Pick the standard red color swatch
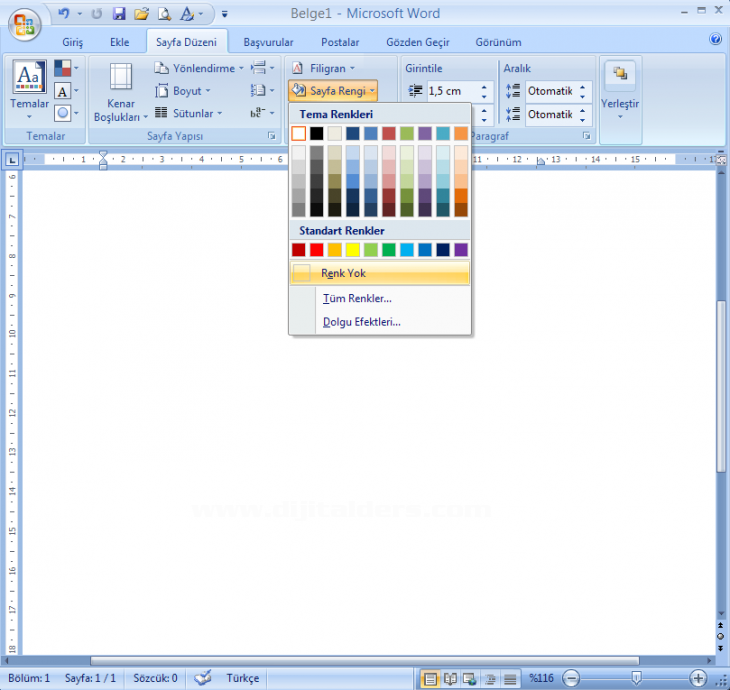The width and height of the screenshot is (730, 690). click(317, 250)
